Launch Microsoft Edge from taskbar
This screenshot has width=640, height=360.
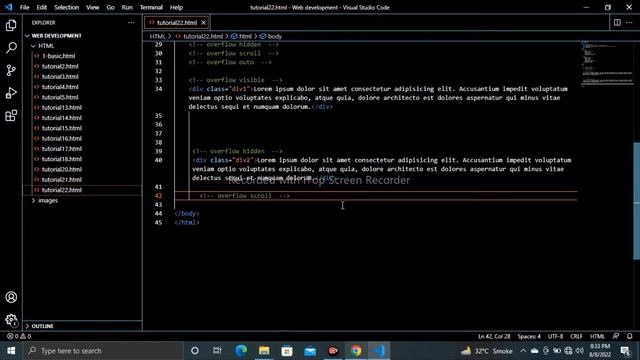point(241,351)
